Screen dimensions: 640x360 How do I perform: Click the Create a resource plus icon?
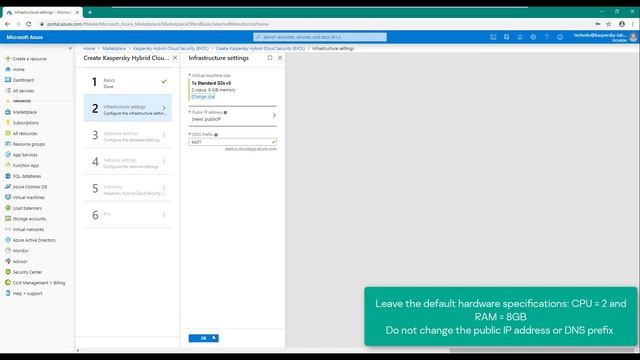(x=8, y=58)
